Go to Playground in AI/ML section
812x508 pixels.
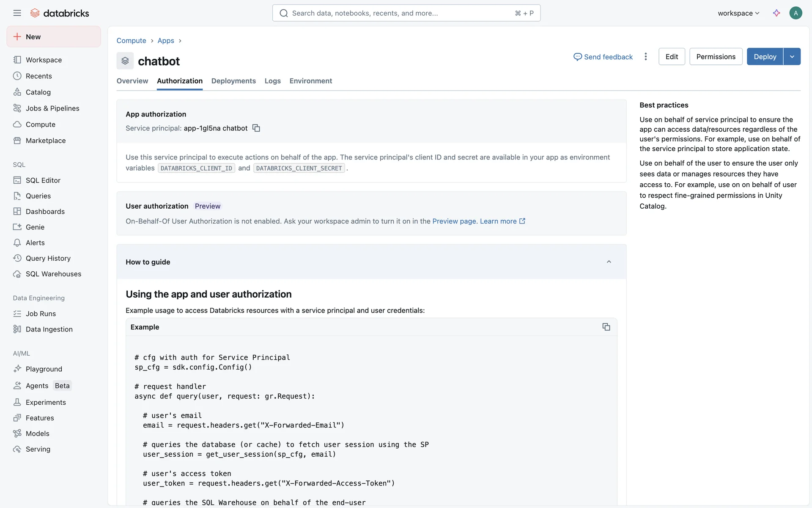(x=44, y=369)
